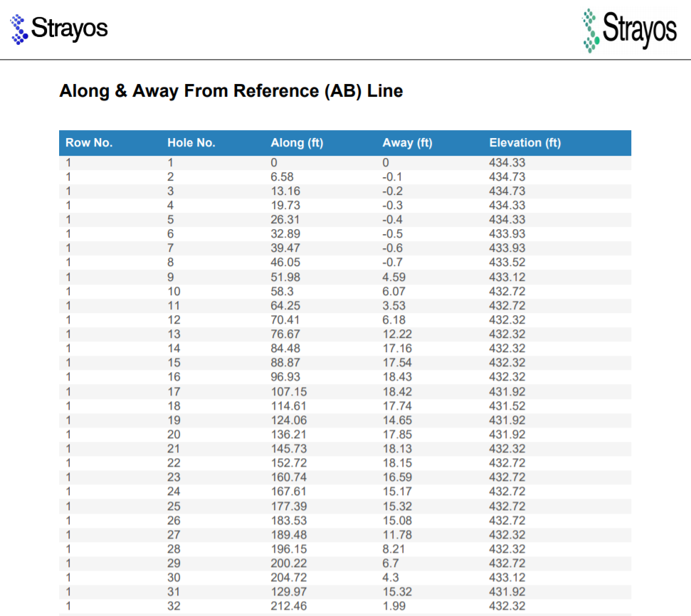691x616 pixels.
Task: Select the Along value 84.48
Action: [x=285, y=349]
